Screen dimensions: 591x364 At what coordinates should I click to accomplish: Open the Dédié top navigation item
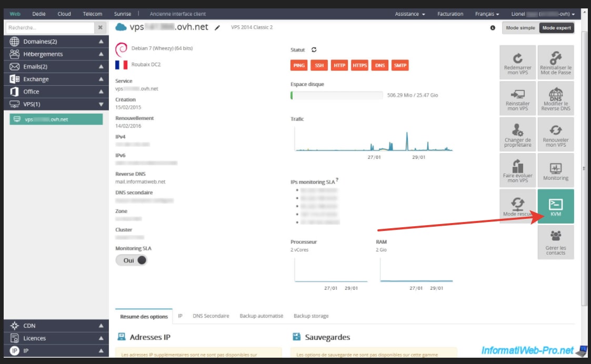point(39,14)
